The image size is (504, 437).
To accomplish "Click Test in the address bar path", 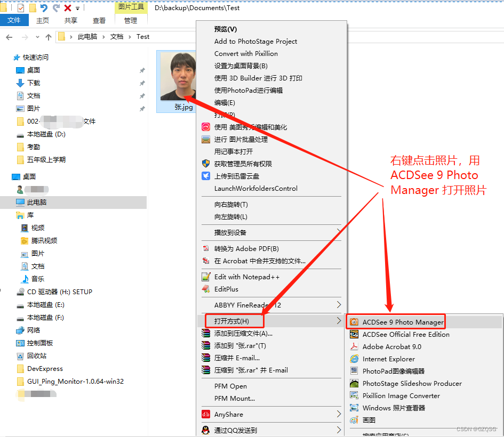I will [x=143, y=37].
